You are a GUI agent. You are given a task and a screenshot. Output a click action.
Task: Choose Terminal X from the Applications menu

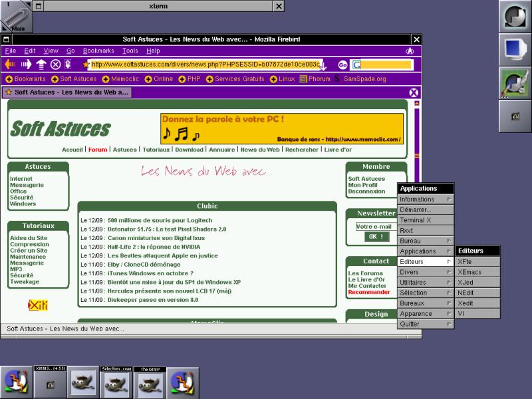(x=426, y=220)
